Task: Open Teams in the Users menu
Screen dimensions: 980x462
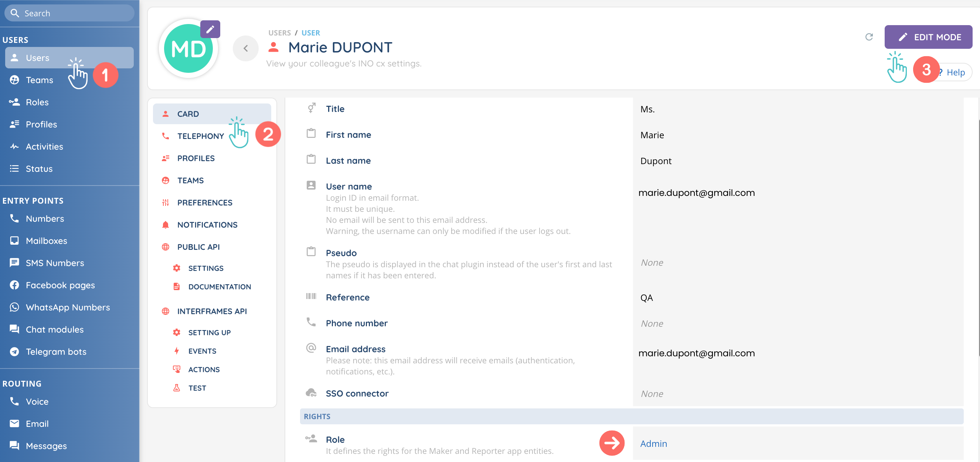Action: pyautogui.click(x=39, y=80)
